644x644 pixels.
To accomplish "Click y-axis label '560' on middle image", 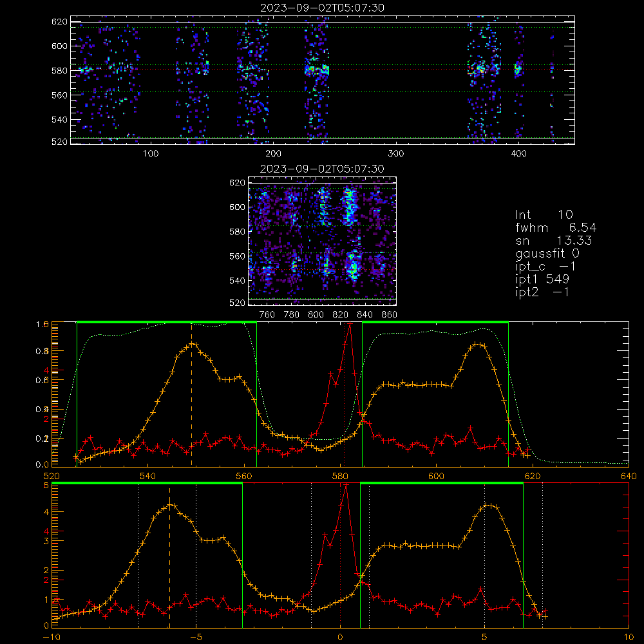I will pos(238,256).
